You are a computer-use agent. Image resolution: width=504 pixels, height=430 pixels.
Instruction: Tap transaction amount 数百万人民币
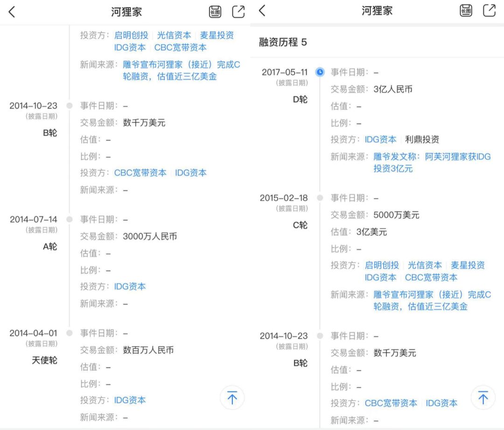click(x=148, y=350)
